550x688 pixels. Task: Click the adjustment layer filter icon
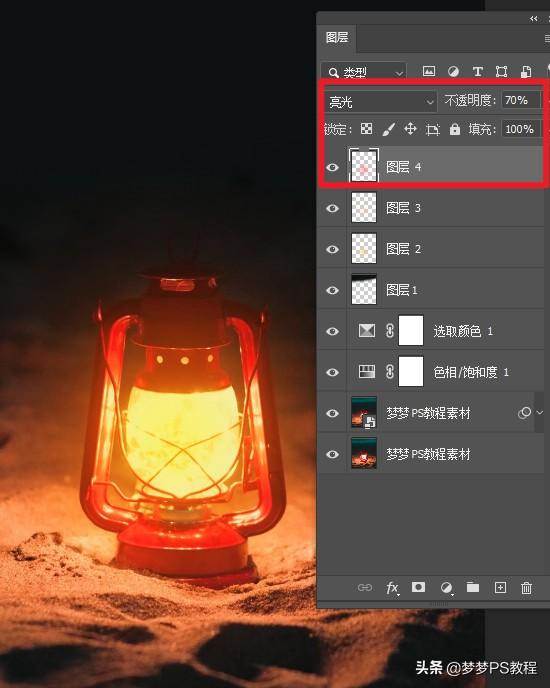(x=453, y=71)
